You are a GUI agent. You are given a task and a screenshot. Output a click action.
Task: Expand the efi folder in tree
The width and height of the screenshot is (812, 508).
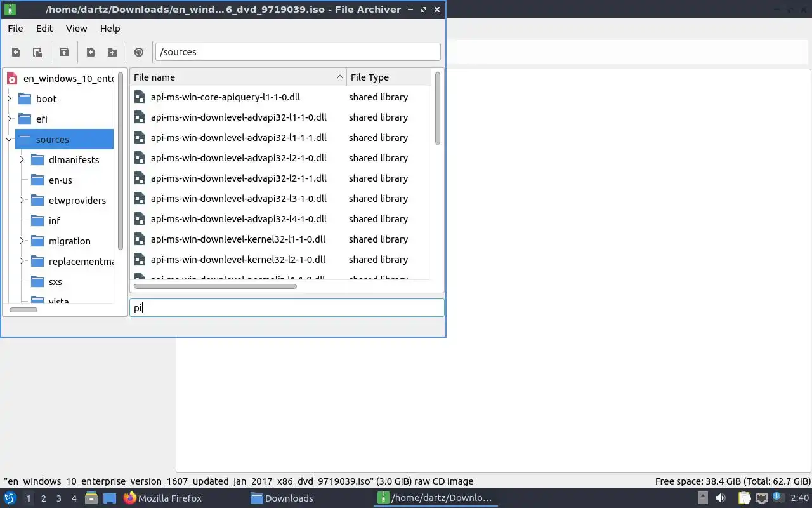(10, 119)
